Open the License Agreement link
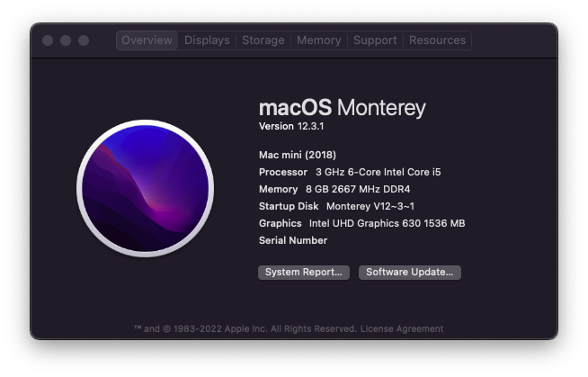The image size is (588, 377). pyautogui.click(x=402, y=329)
